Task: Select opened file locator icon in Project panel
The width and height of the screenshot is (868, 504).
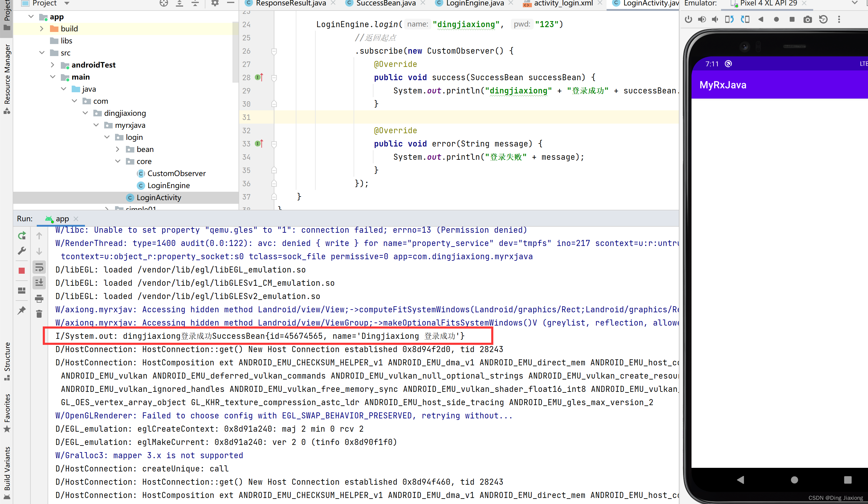Action: (164, 3)
